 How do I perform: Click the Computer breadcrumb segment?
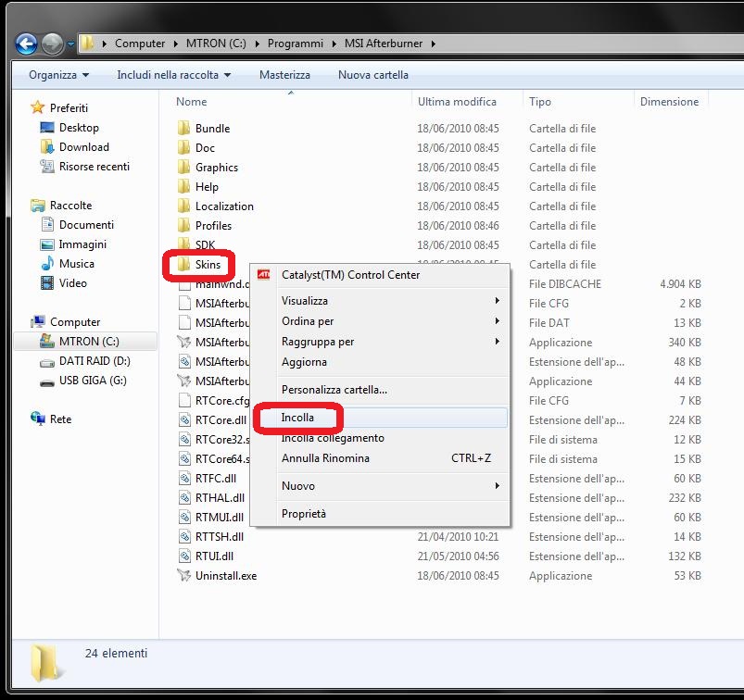coord(140,44)
